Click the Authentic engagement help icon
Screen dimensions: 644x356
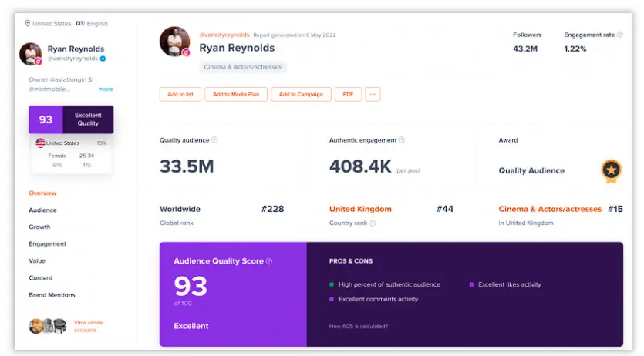click(x=401, y=140)
